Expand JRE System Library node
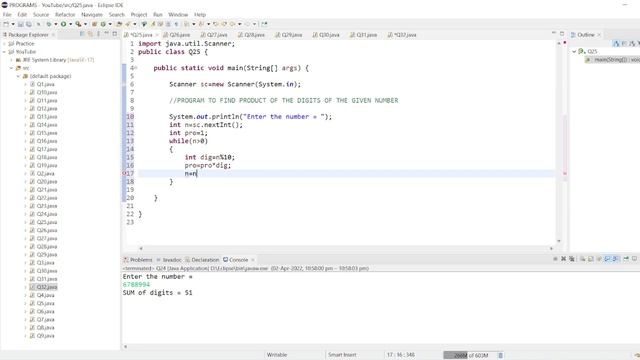This screenshot has width=640, height=360. tap(11, 60)
